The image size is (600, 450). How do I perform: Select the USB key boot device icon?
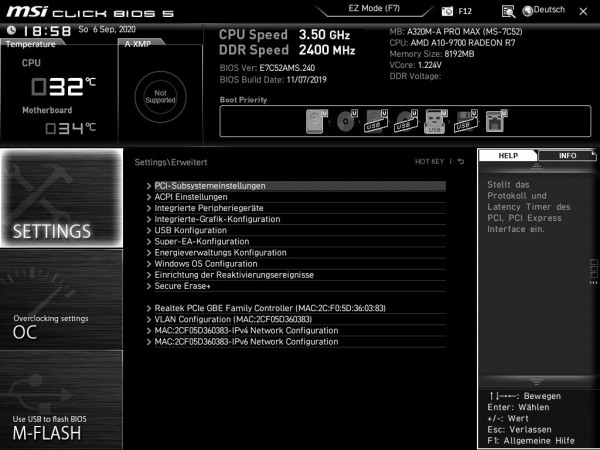coord(435,121)
